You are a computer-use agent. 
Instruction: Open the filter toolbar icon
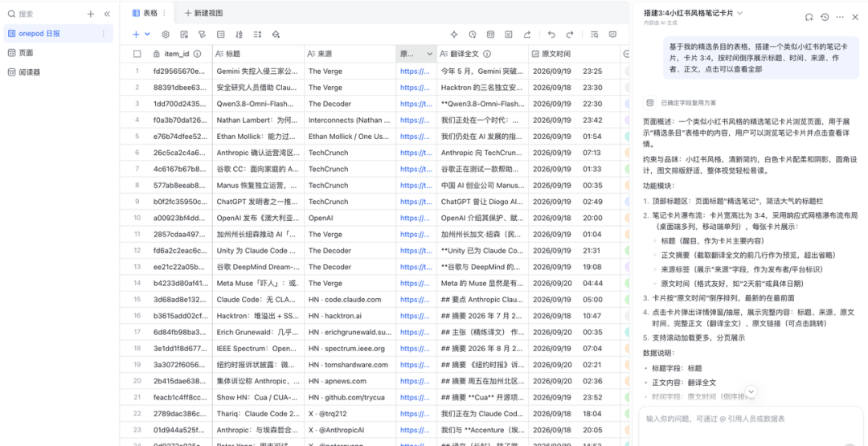coord(202,35)
